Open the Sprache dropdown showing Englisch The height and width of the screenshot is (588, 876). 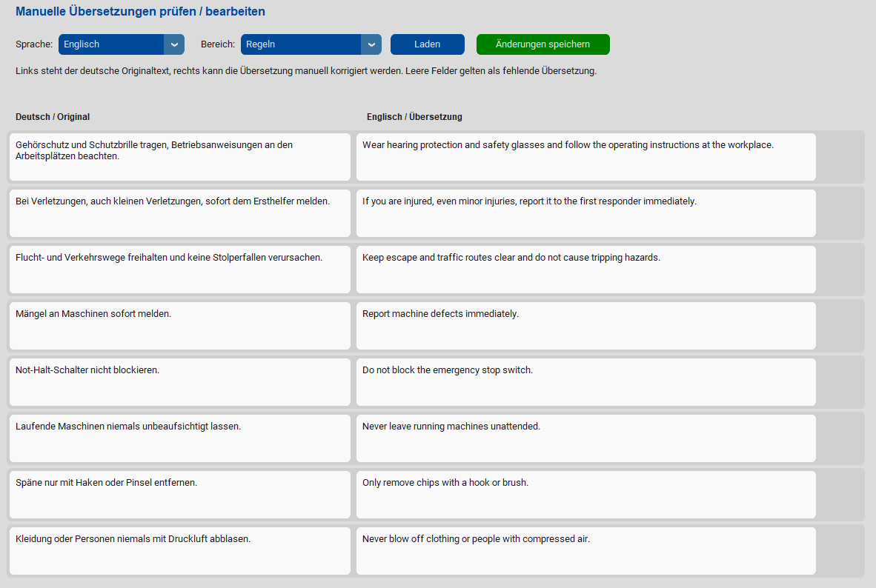click(111, 44)
